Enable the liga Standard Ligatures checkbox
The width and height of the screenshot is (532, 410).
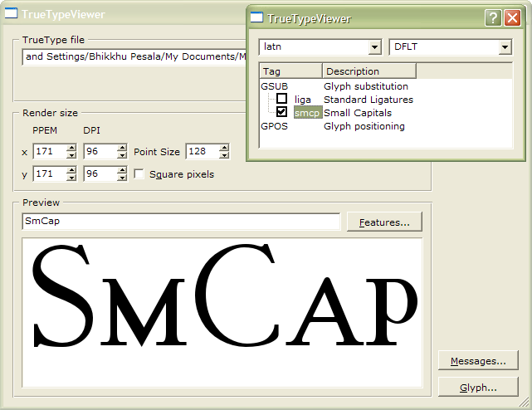point(281,99)
